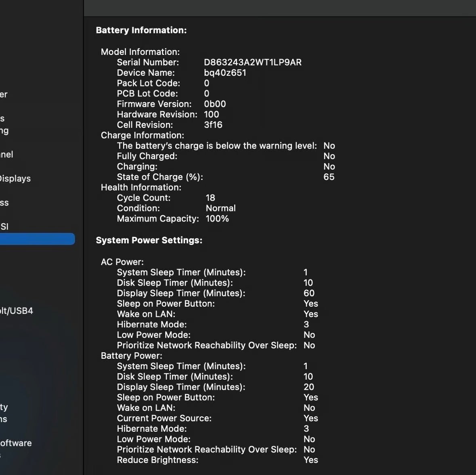Open Graphics/Displays in the sidebar
Viewport: 476px width, 475px height.
point(15,178)
